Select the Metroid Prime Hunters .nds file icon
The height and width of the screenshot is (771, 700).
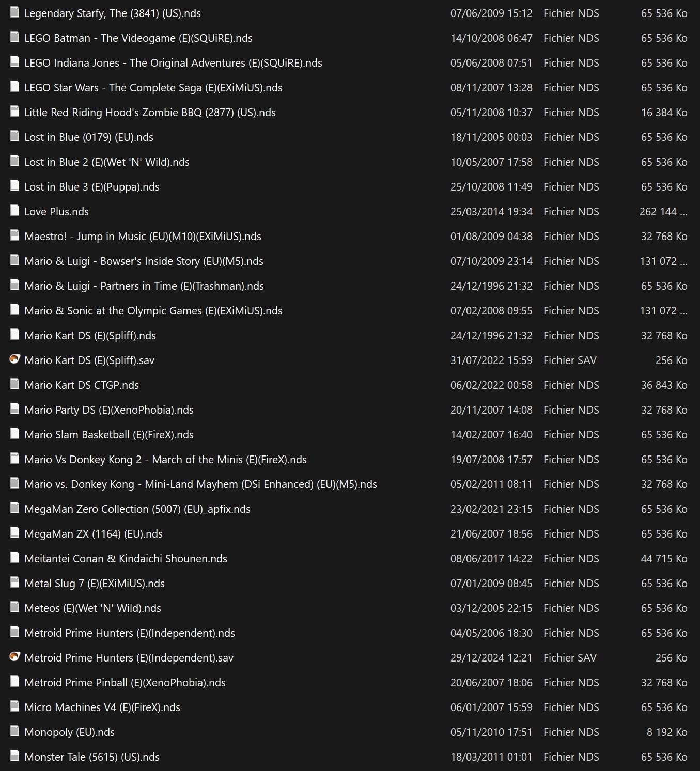click(x=14, y=632)
